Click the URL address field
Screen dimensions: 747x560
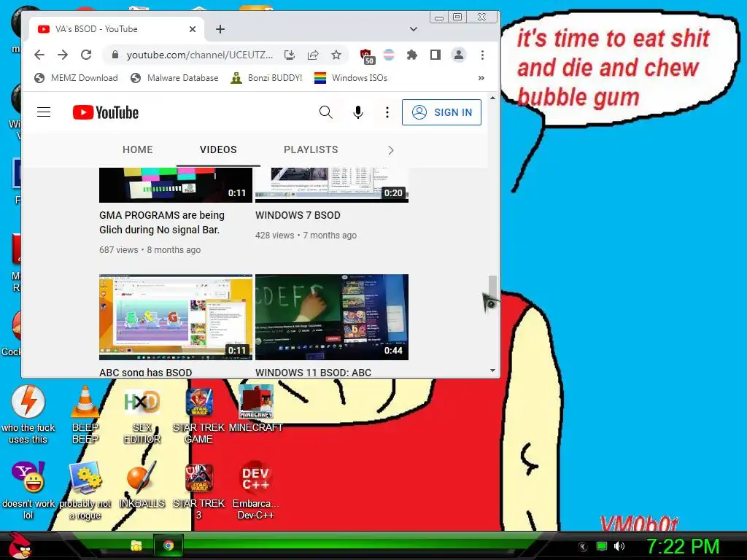coord(199,55)
